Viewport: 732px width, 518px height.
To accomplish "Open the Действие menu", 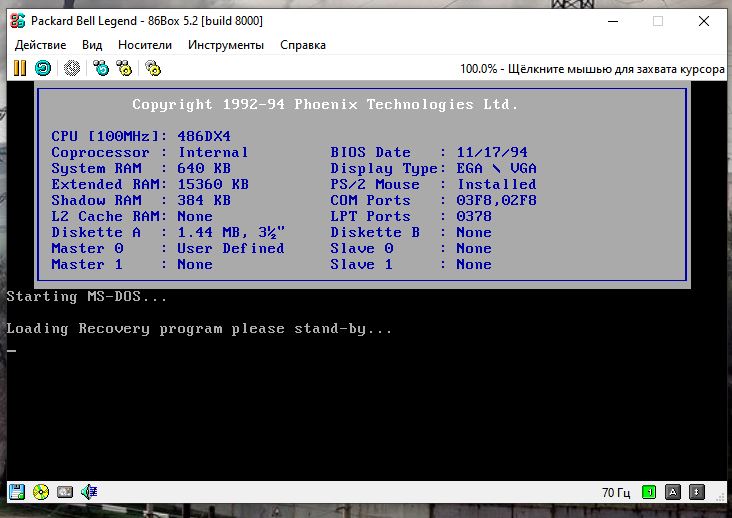I will pyautogui.click(x=40, y=45).
